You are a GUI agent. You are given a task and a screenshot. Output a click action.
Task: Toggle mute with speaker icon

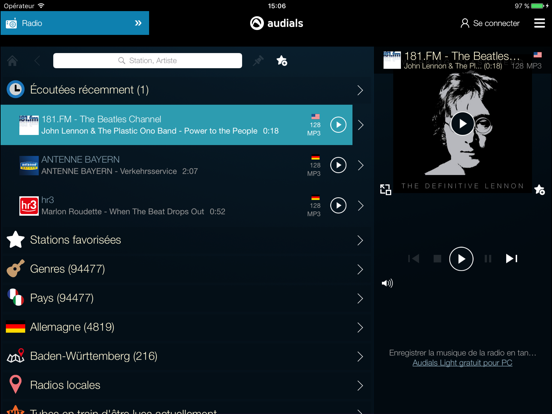tap(387, 283)
